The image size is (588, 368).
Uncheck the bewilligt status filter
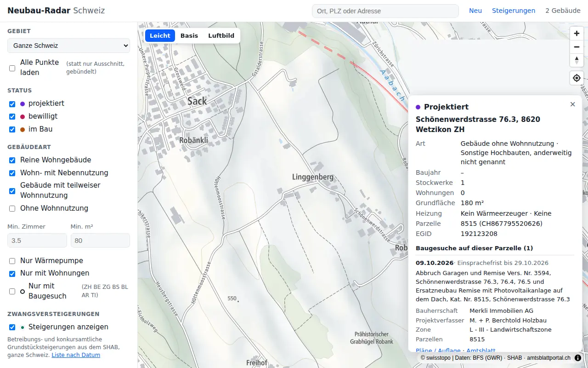(12, 117)
